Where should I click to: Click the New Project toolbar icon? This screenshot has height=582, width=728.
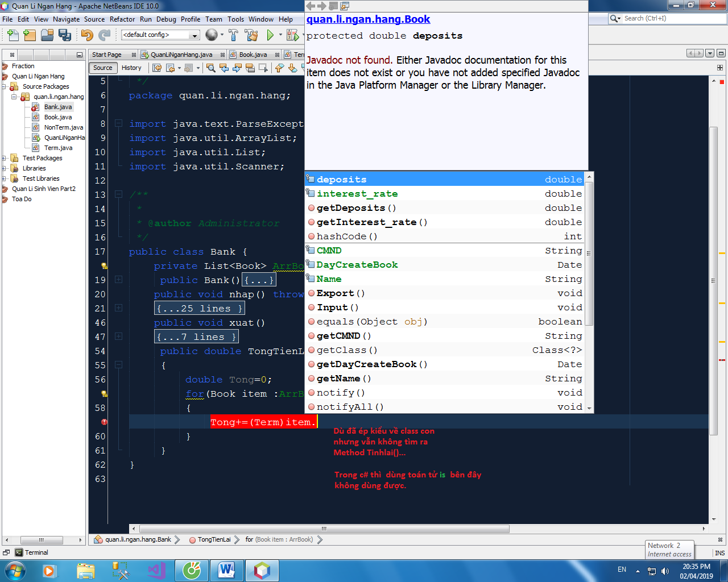[30, 35]
